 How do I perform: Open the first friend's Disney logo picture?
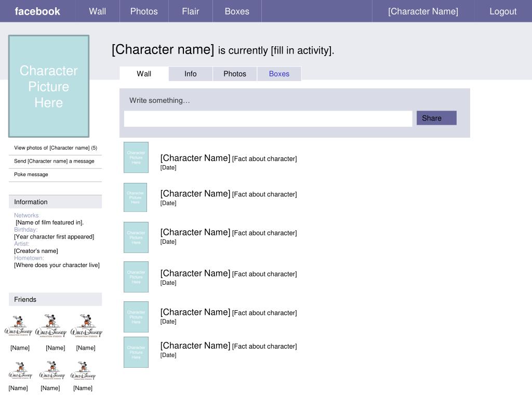coord(19,326)
